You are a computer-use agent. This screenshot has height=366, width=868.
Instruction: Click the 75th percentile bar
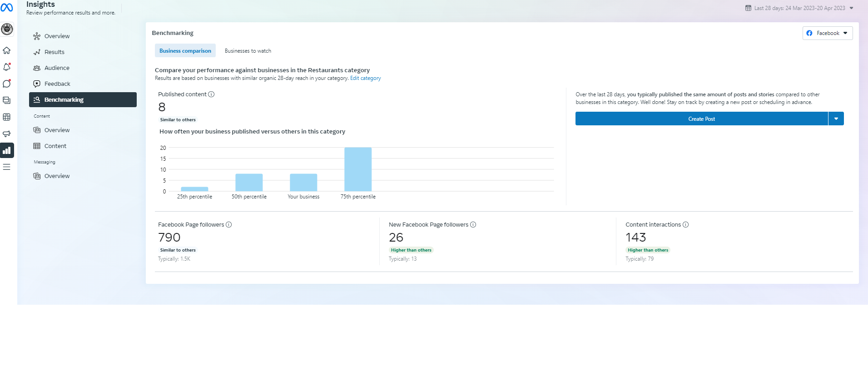(358, 169)
